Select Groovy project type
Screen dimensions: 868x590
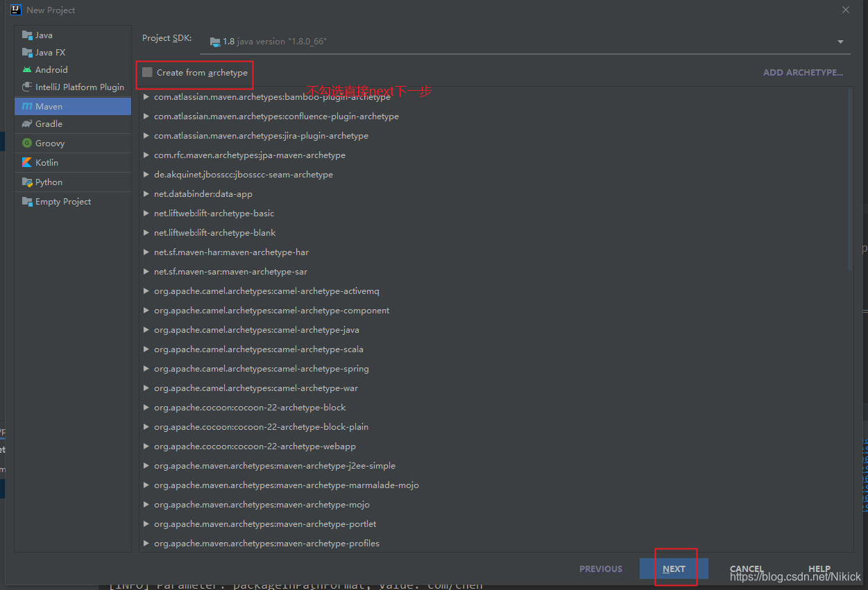click(x=73, y=143)
